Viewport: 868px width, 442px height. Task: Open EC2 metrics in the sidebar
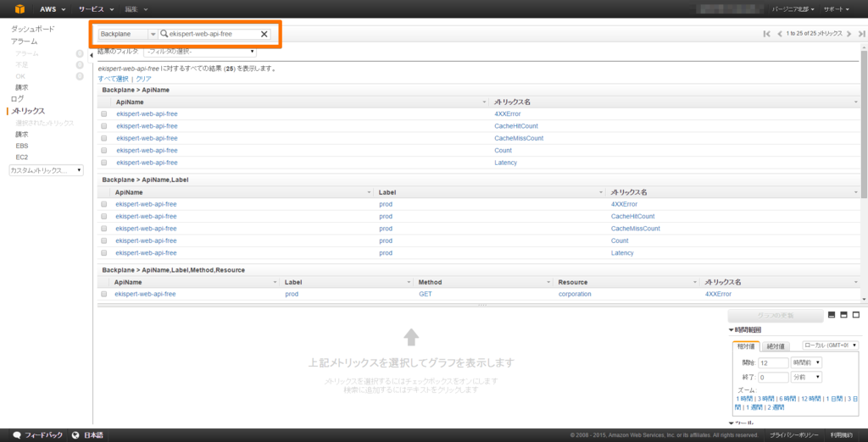pos(22,157)
